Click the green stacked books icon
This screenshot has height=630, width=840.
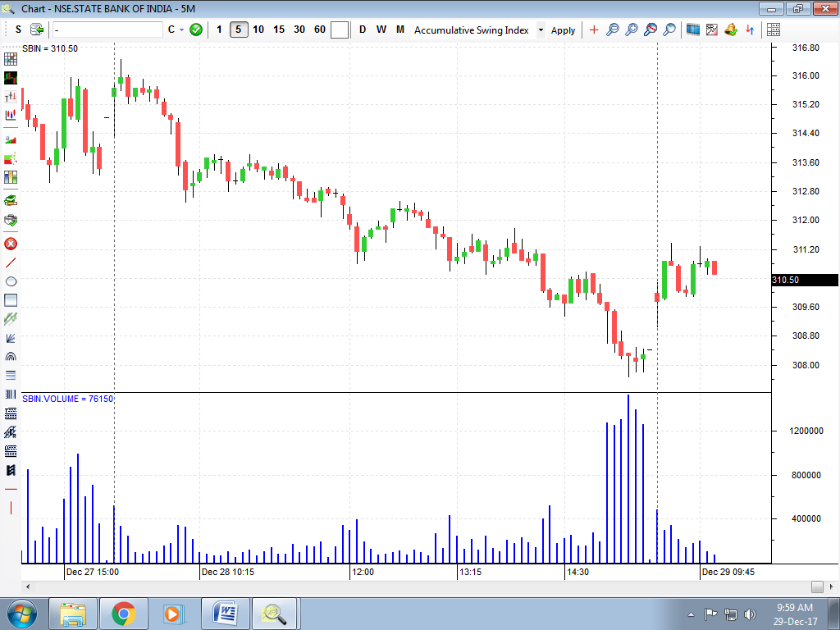[11, 201]
